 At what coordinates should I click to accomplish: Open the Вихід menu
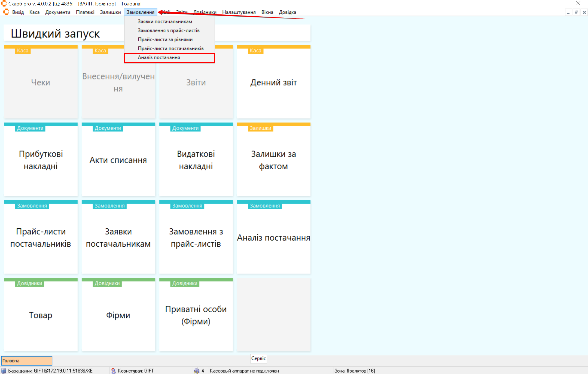coord(18,12)
